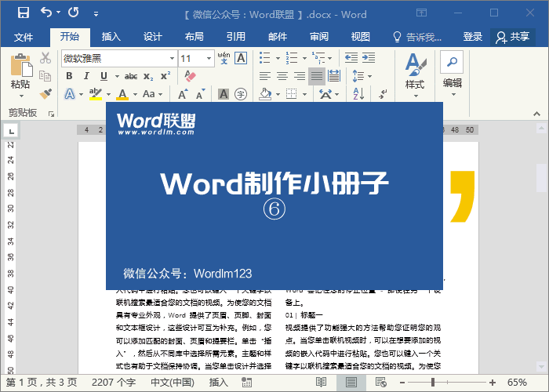Click the Grow Font icon

point(183,94)
